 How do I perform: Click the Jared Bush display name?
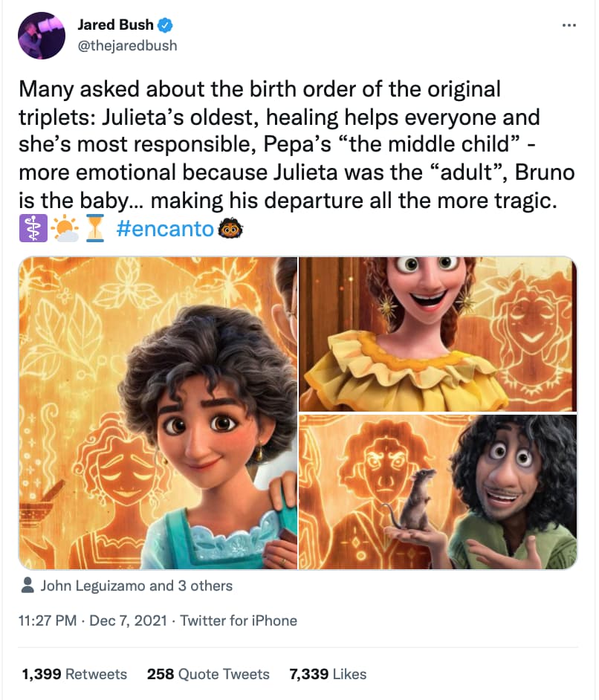tap(114, 24)
